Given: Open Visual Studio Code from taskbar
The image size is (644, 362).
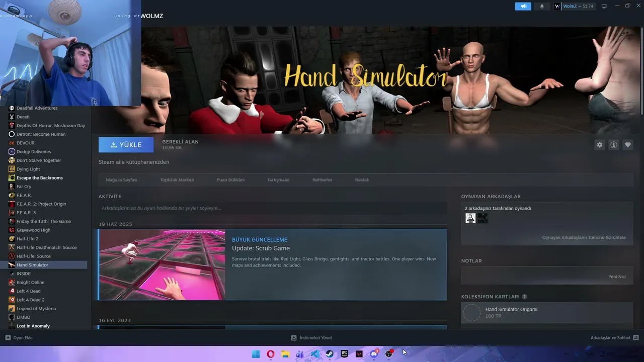Looking at the screenshot, I should click(x=315, y=354).
